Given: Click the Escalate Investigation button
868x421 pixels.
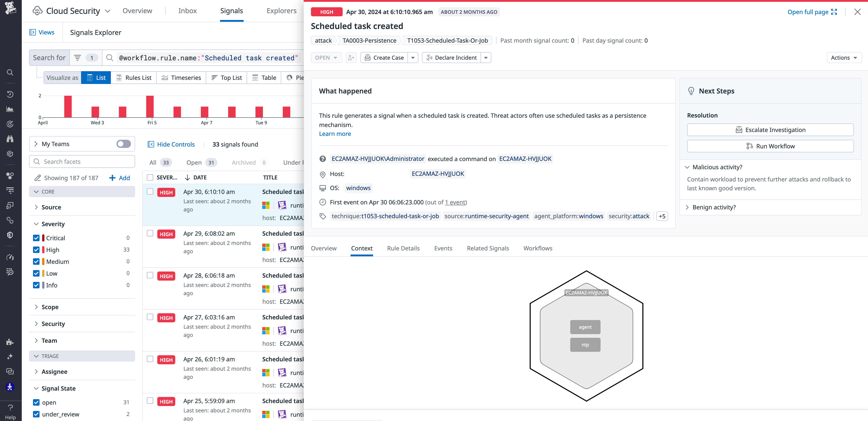Looking at the screenshot, I should (x=771, y=130).
